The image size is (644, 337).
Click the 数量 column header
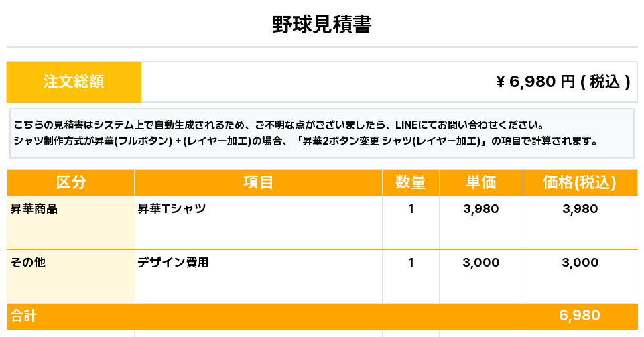pyautogui.click(x=410, y=182)
